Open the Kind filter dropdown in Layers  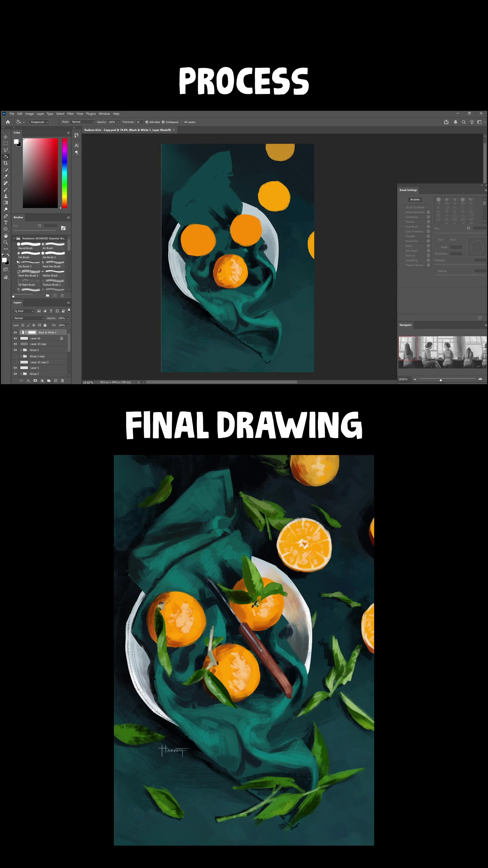(x=24, y=311)
